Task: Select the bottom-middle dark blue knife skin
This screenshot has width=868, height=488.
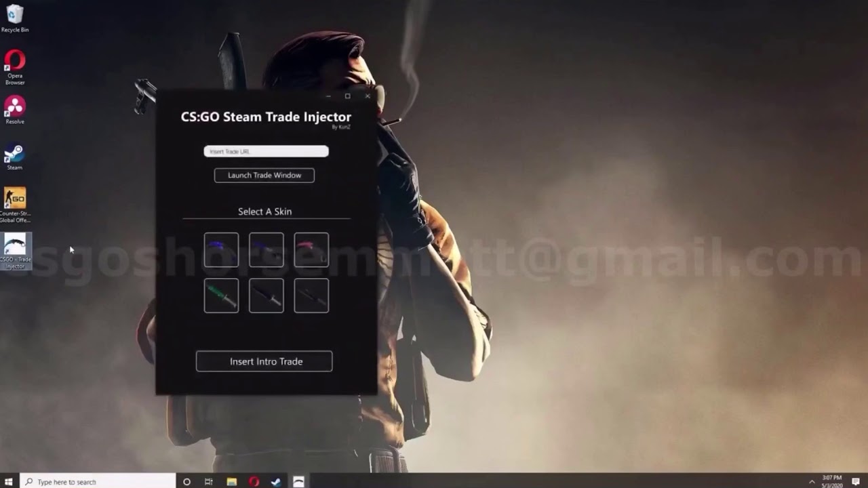Action: [x=266, y=296]
